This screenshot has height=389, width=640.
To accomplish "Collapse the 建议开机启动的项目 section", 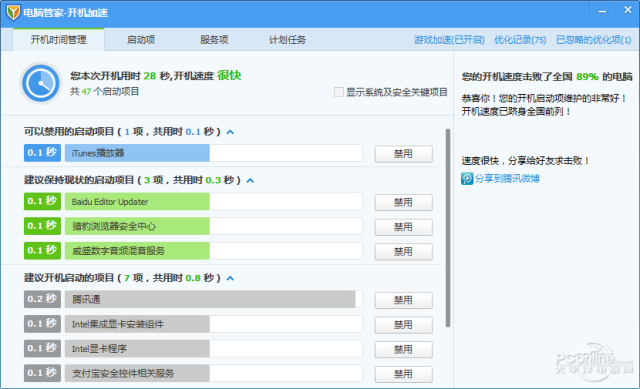I will 230,278.
